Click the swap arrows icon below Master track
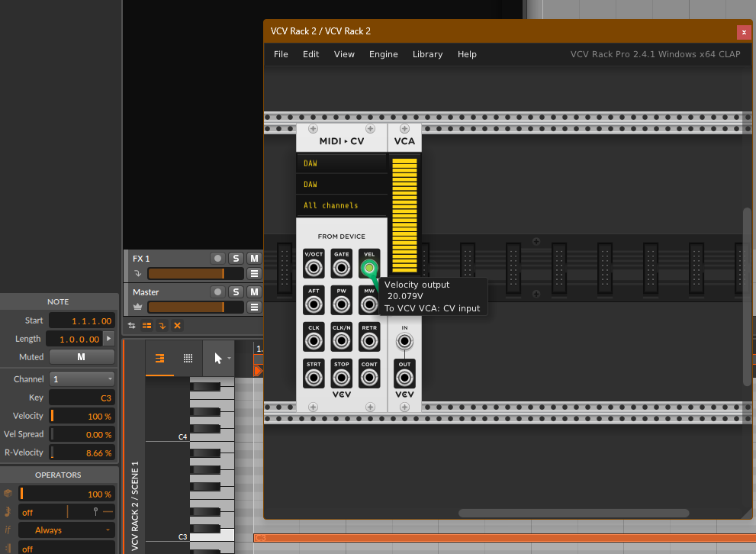Image resolution: width=756 pixels, height=554 pixels. pos(132,326)
